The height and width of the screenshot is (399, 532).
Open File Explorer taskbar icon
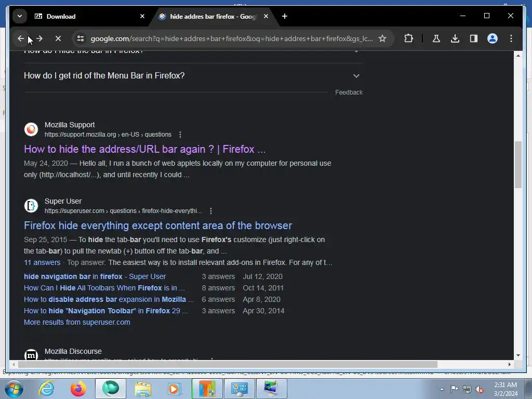pyautogui.click(x=143, y=389)
